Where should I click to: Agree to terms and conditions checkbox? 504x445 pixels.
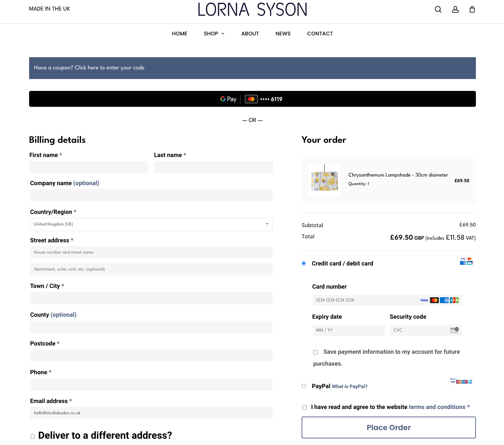tap(305, 407)
